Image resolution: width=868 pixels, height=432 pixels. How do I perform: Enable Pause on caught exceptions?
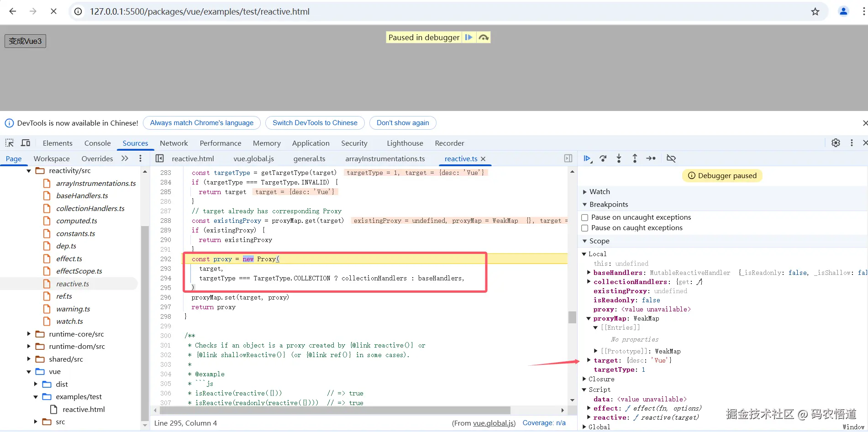[x=584, y=228]
